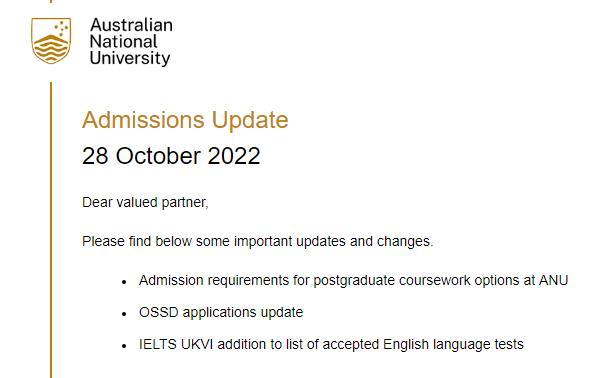Select the Australian National University wordmark
Screen dimensions: 601x378
point(131,41)
